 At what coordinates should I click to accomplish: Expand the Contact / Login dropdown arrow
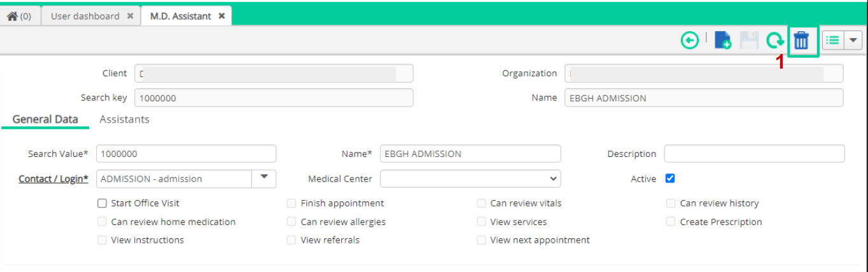[x=264, y=179]
